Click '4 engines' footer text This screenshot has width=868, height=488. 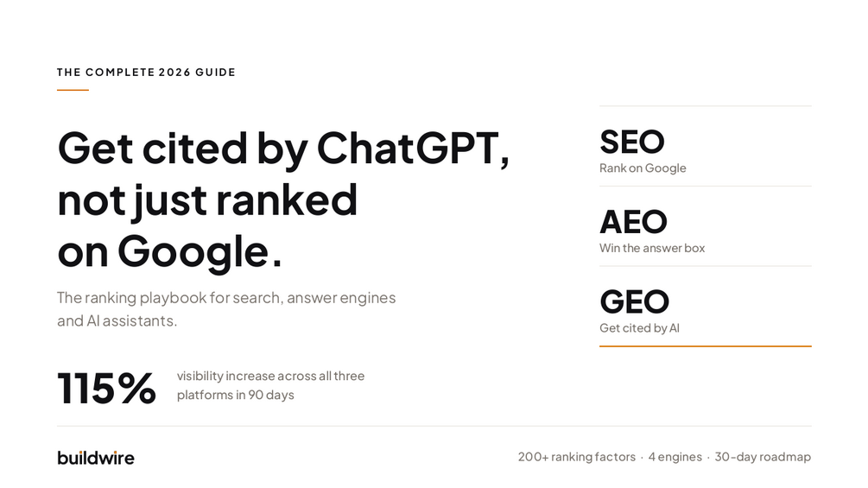coord(675,457)
